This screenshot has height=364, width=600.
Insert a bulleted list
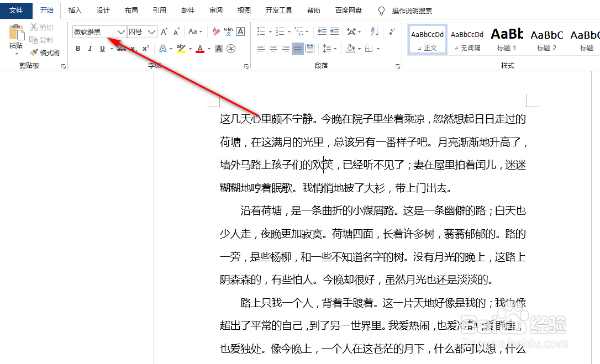(261, 31)
